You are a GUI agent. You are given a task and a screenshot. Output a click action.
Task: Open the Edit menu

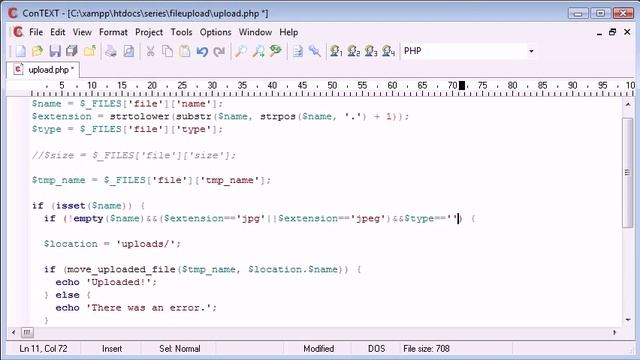(58, 32)
